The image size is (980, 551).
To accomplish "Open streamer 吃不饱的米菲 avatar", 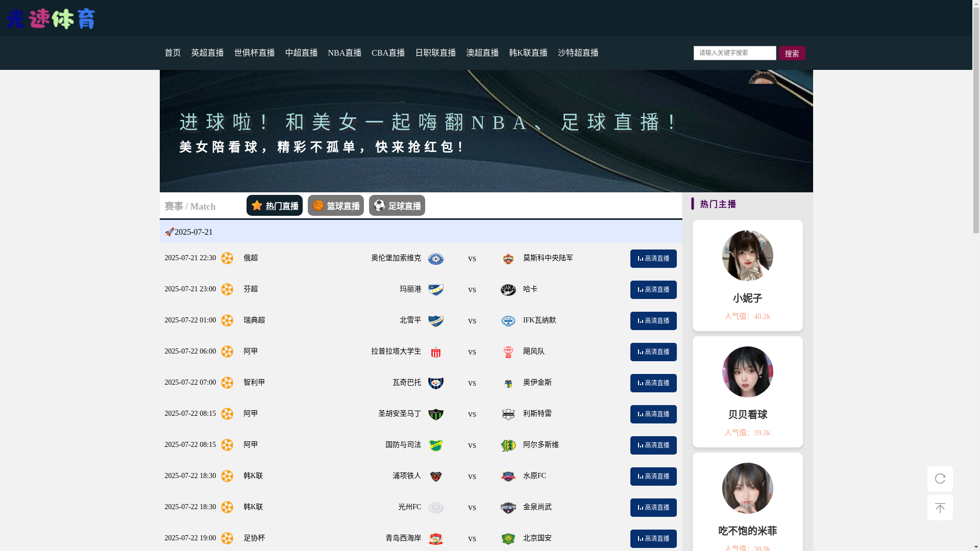I will click(747, 488).
